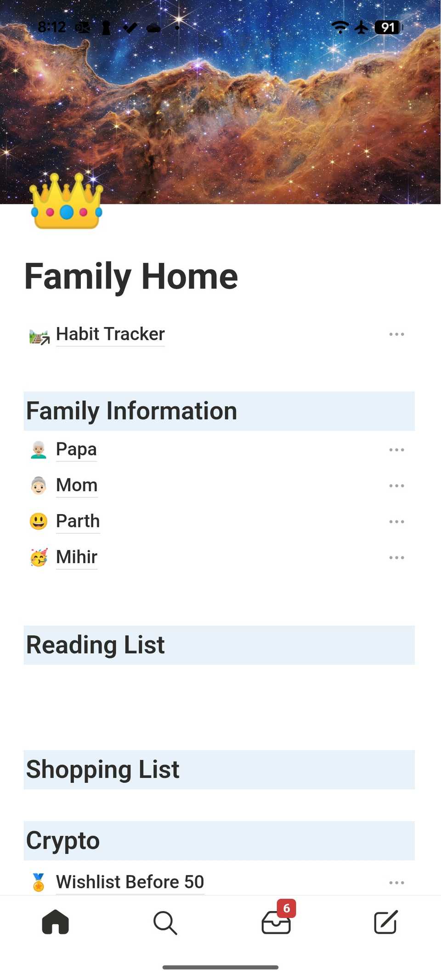Open the Mom page link
Screen dimensions: 441x980
point(77,485)
